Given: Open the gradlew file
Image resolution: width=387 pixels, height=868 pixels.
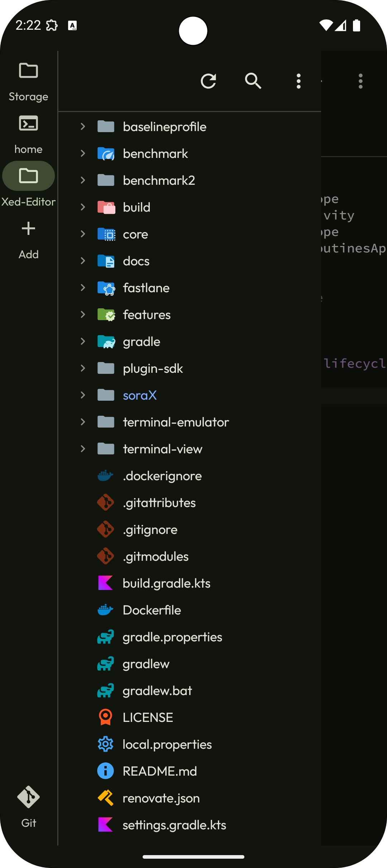Looking at the screenshot, I should coord(190,664).
